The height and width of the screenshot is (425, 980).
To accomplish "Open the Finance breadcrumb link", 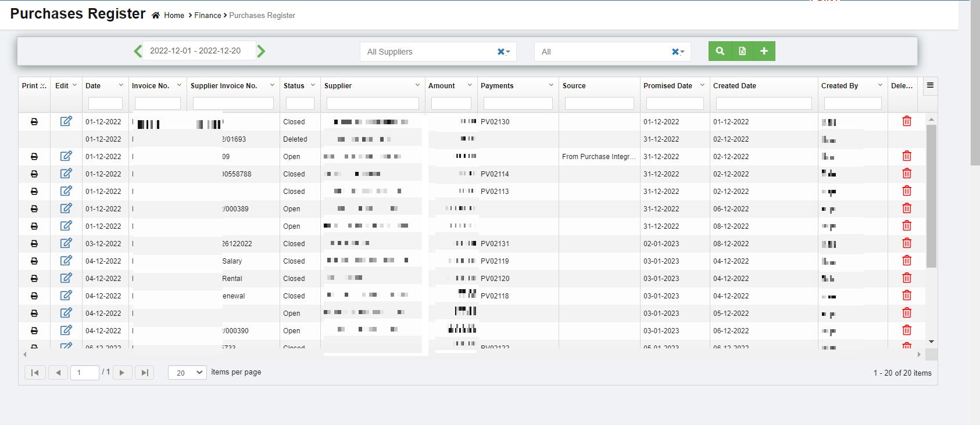I will coord(208,16).
